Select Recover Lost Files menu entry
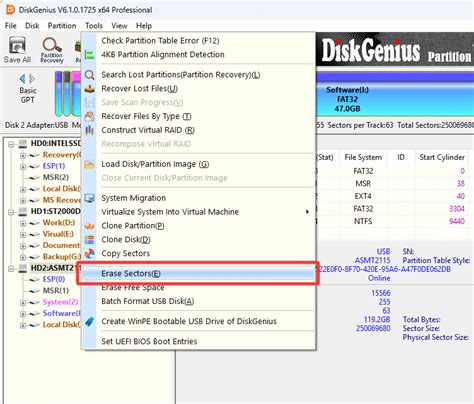This screenshot has width=474, height=404. [x=198, y=89]
